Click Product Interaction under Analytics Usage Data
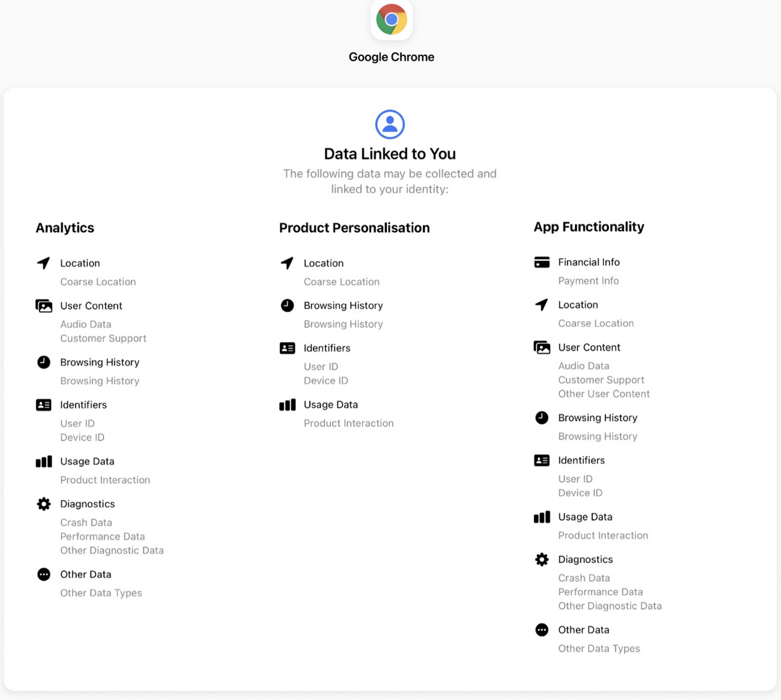The image size is (781, 700). 105,480
